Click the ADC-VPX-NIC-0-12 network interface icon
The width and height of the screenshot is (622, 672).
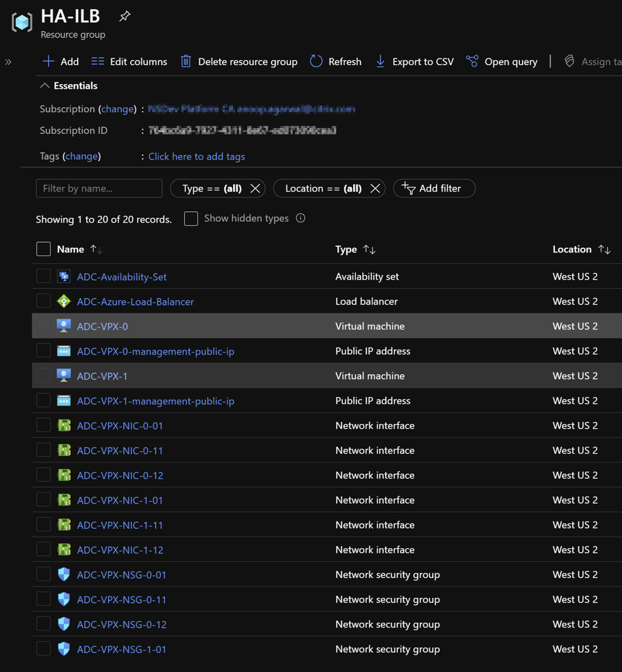click(x=64, y=475)
